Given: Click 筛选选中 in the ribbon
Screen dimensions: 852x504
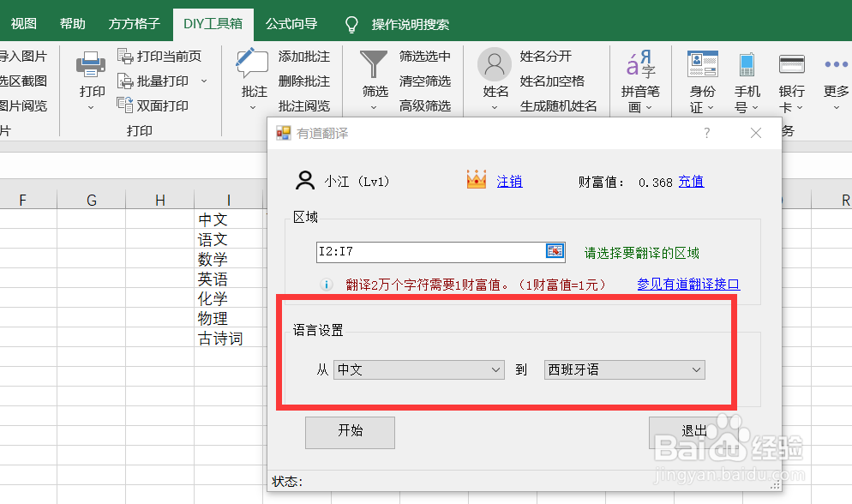Looking at the screenshot, I should click(425, 57).
